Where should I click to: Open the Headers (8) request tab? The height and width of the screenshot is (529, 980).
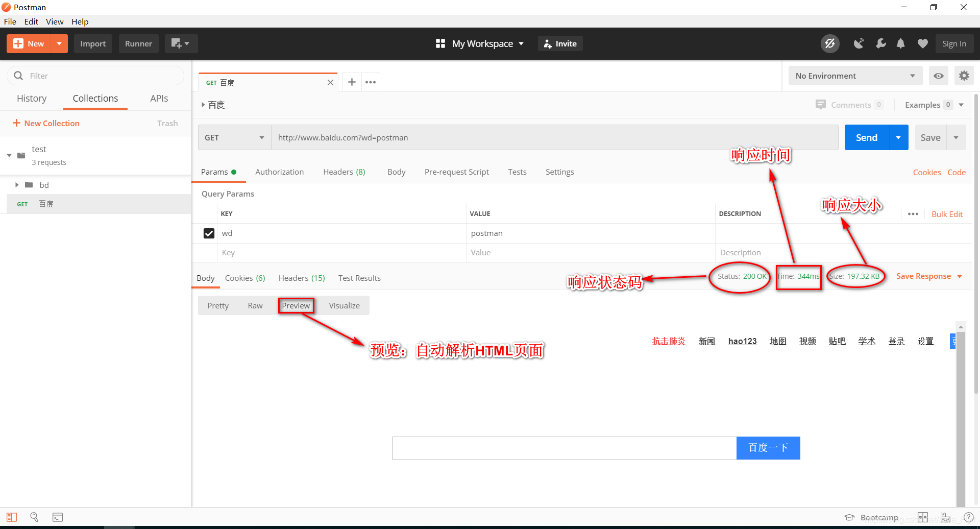pyautogui.click(x=344, y=172)
